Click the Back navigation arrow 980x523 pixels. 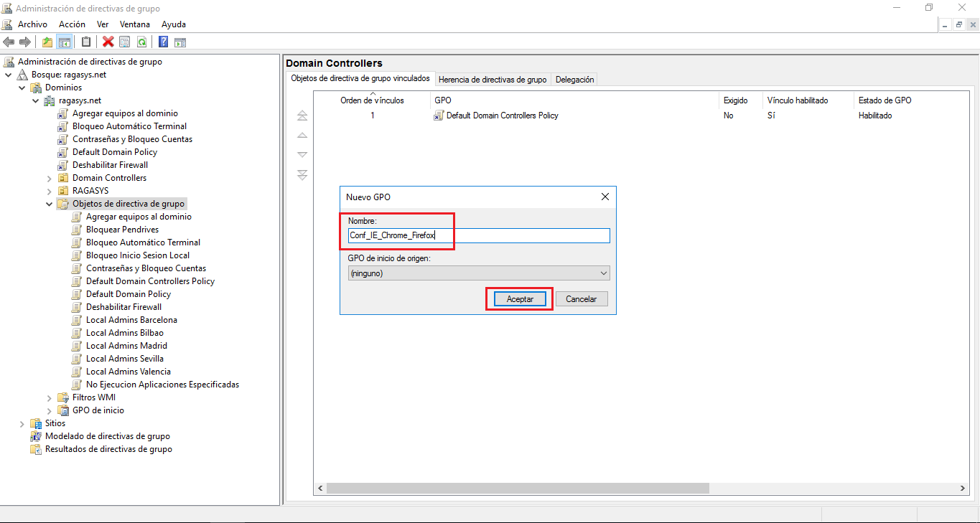pos(8,41)
